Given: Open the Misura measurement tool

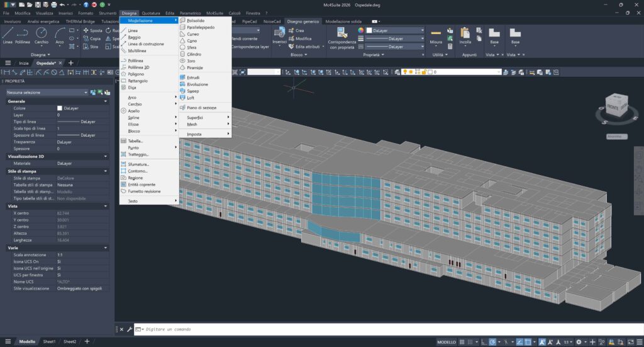Looking at the screenshot, I should (x=436, y=34).
